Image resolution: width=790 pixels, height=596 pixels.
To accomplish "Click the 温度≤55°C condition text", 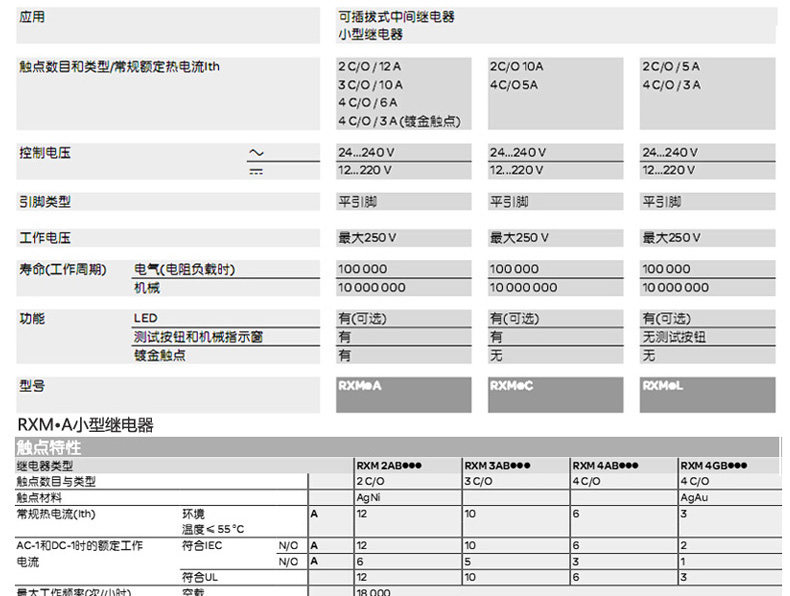I will pyautogui.click(x=213, y=529).
